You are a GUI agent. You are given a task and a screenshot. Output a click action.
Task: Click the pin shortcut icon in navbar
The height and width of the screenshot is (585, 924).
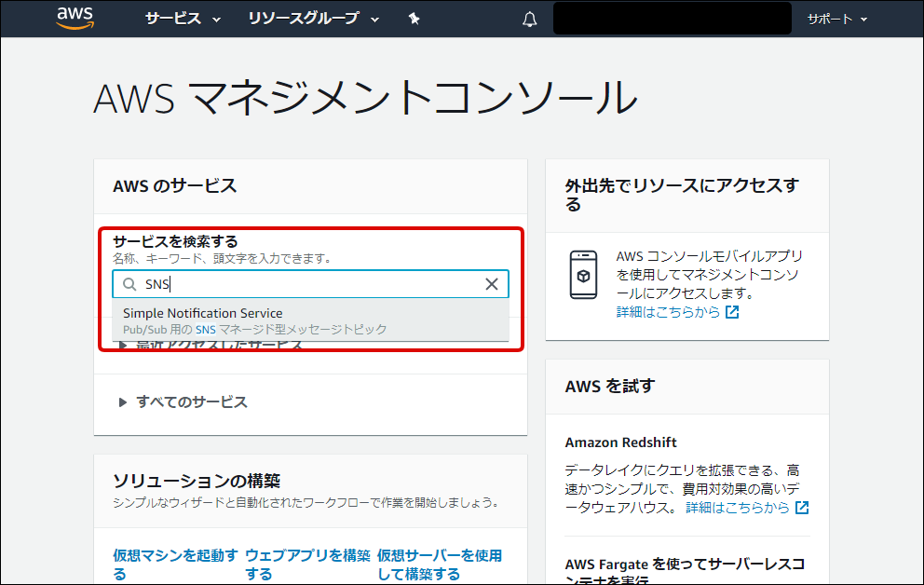pos(414,19)
